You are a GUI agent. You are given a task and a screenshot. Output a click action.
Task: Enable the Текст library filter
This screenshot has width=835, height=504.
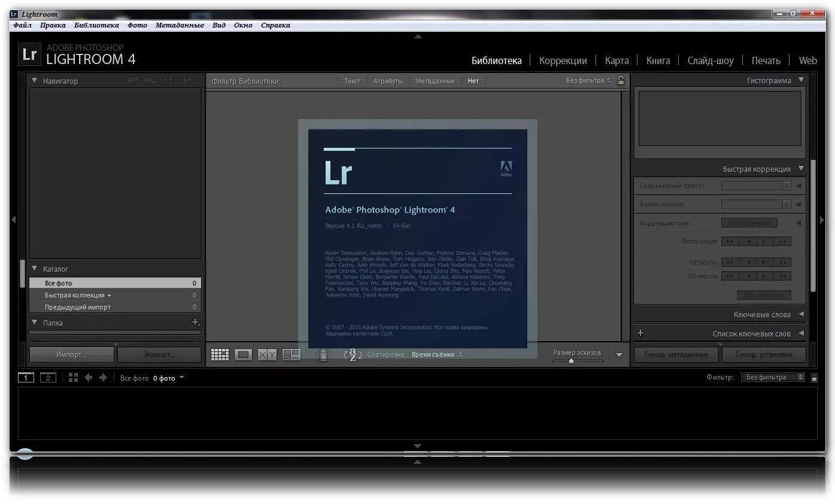pyautogui.click(x=353, y=81)
